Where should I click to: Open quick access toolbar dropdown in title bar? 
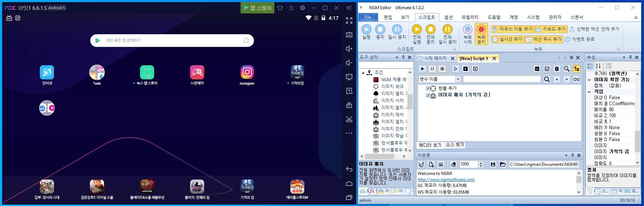[361, 7]
